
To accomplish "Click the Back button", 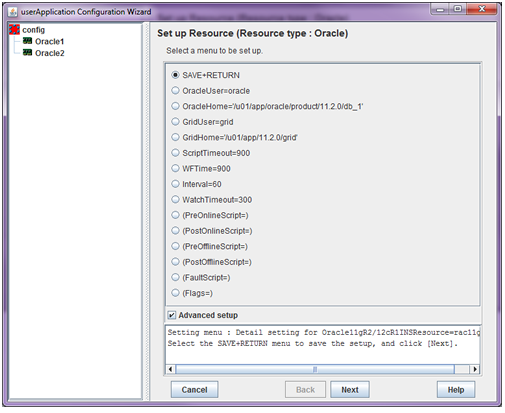I will pyautogui.click(x=305, y=390).
